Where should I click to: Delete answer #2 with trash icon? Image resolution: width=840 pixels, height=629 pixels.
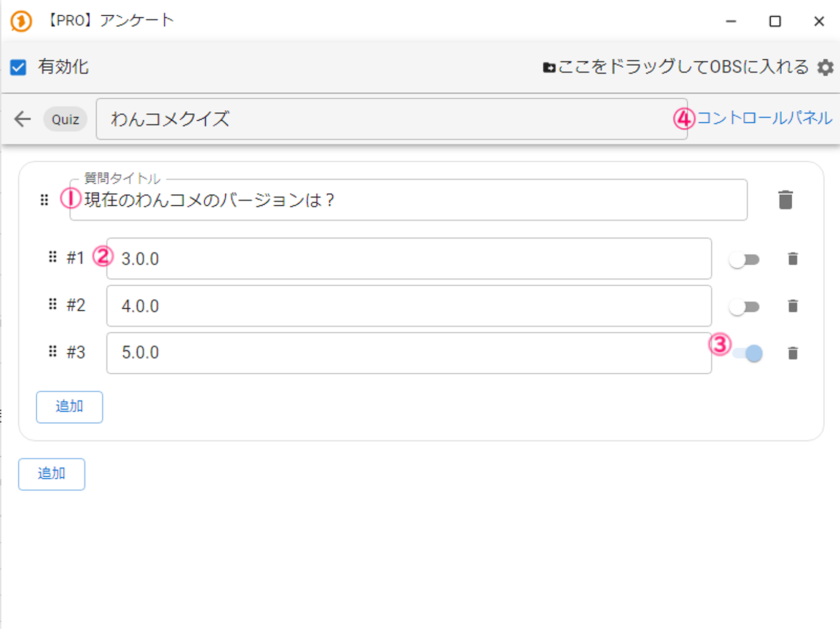[x=793, y=306]
